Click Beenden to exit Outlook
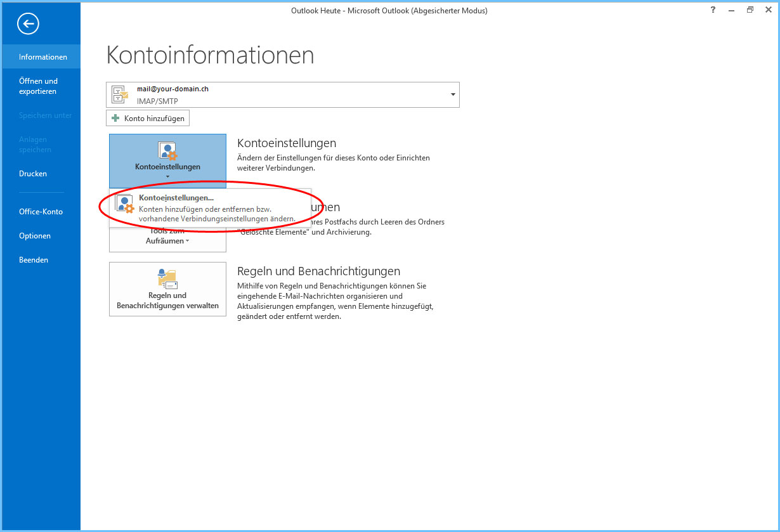The width and height of the screenshot is (780, 532). (x=34, y=260)
